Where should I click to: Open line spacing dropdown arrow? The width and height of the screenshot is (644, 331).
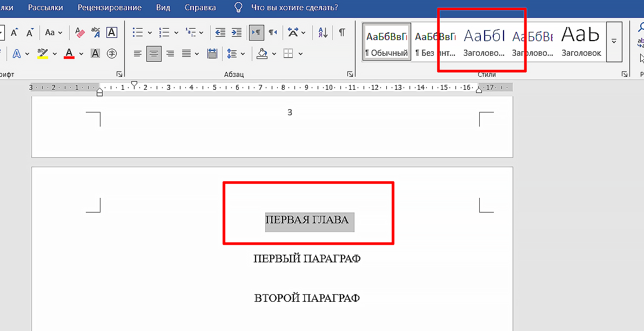tap(243, 54)
